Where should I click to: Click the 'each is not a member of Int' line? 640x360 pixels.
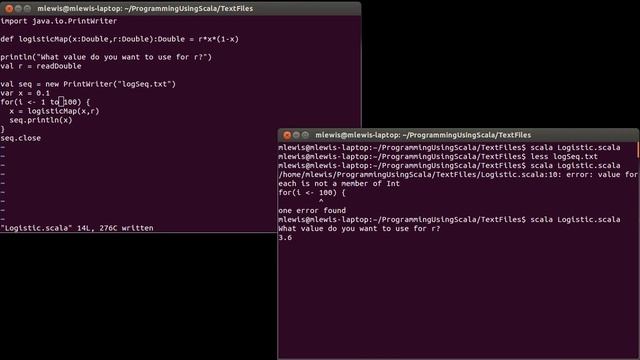click(339, 183)
